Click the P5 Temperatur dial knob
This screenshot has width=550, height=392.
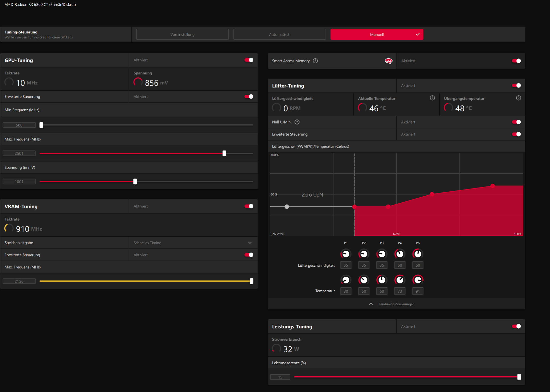418,280
